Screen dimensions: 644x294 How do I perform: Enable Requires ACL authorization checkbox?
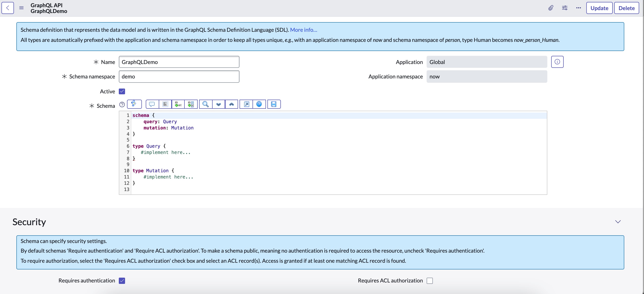pos(429,281)
